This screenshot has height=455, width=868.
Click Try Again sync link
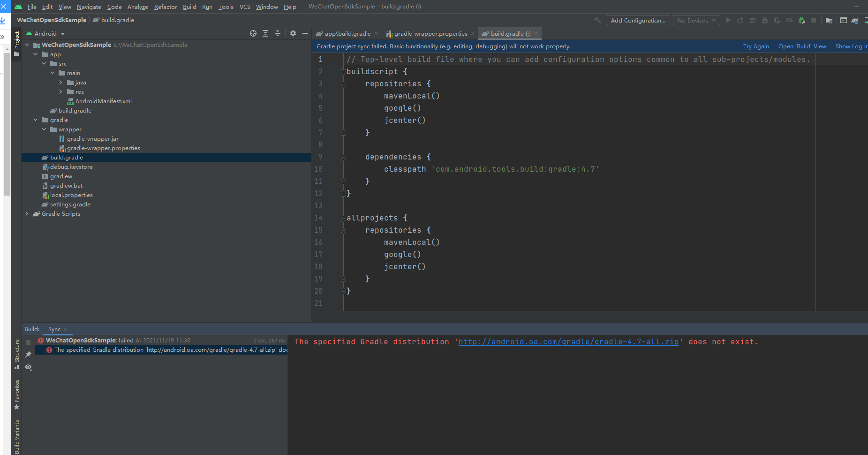(x=756, y=46)
